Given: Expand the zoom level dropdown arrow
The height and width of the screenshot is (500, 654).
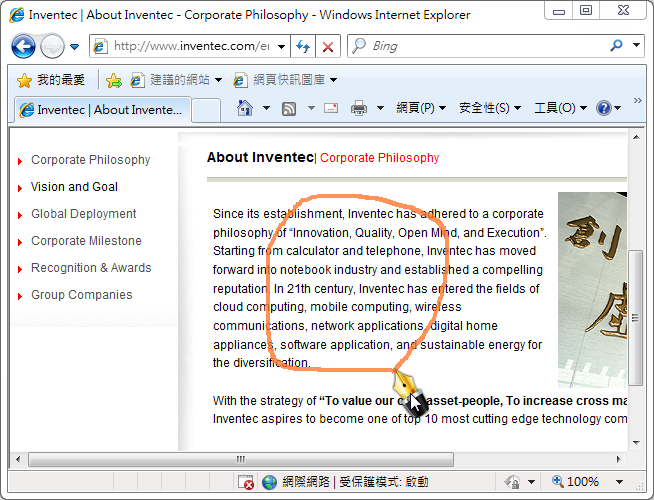Looking at the screenshot, I should pos(620,482).
